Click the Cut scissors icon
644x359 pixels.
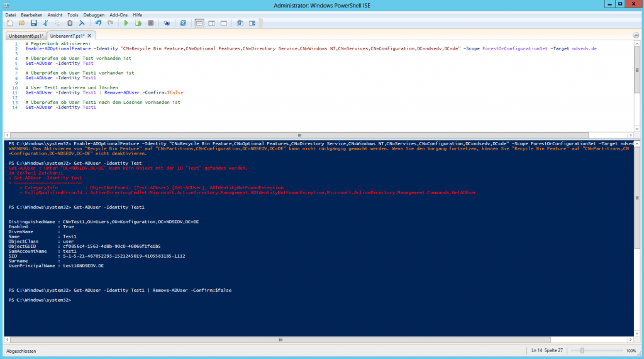pos(46,23)
